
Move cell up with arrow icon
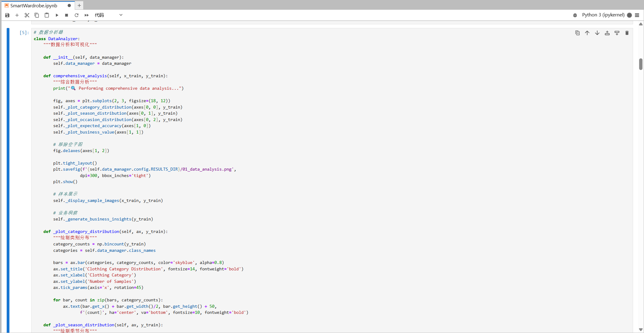pos(587,33)
